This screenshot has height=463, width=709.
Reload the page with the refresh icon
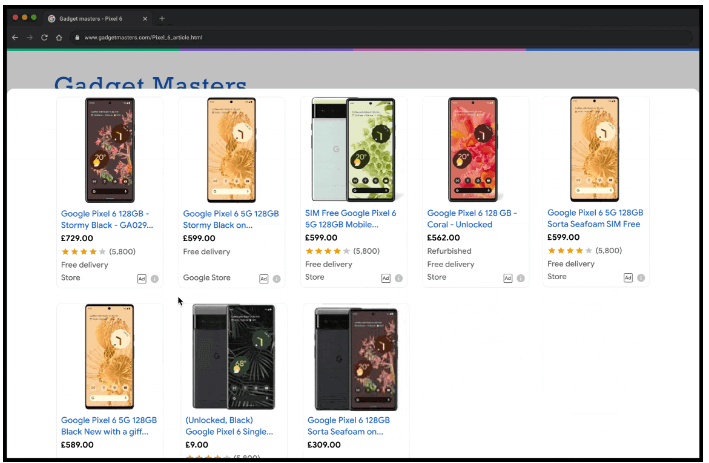point(44,38)
